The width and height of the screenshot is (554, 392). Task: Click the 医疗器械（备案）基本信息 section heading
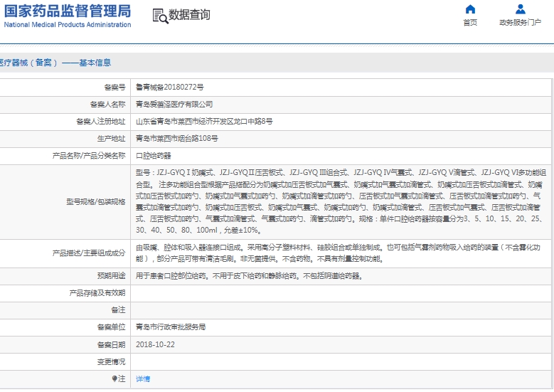click(55, 63)
